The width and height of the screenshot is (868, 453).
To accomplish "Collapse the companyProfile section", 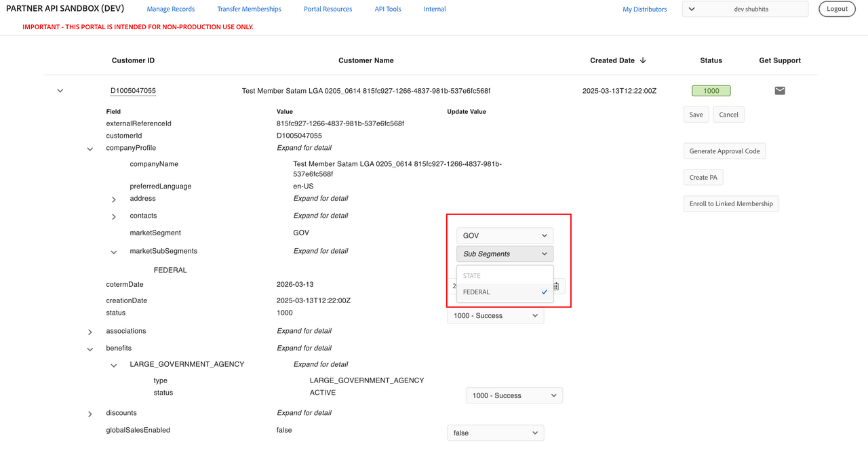I will click(x=90, y=149).
